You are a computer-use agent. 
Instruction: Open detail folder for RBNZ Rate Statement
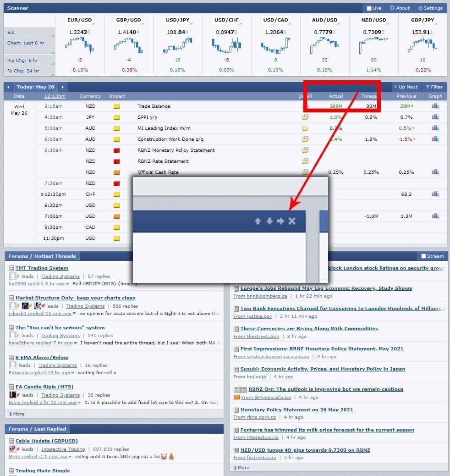pos(305,161)
